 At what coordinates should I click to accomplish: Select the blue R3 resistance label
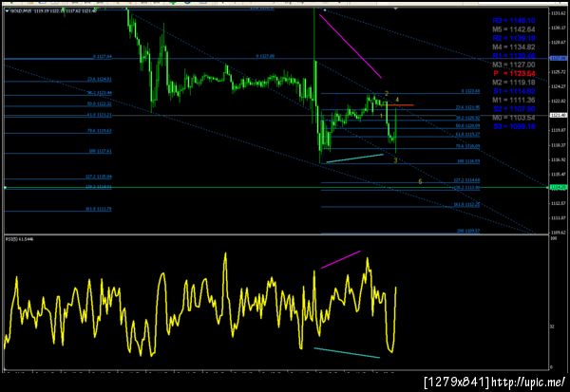[x=514, y=21]
